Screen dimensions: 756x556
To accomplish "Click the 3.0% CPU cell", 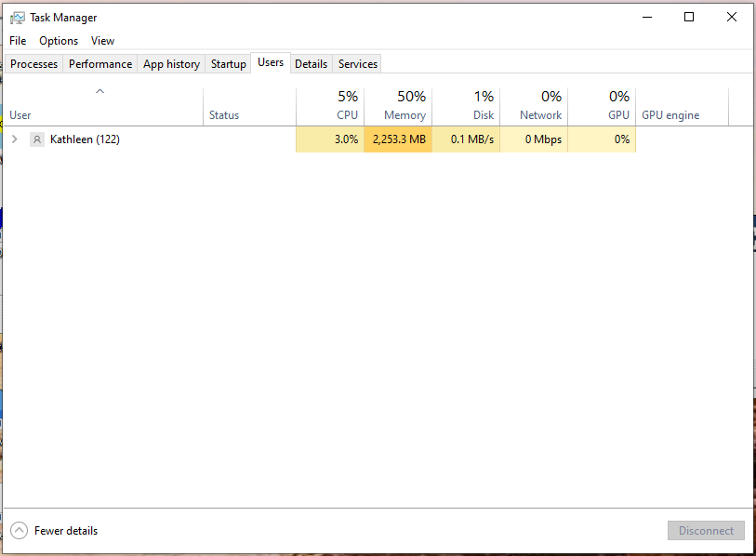I will (x=330, y=139).
